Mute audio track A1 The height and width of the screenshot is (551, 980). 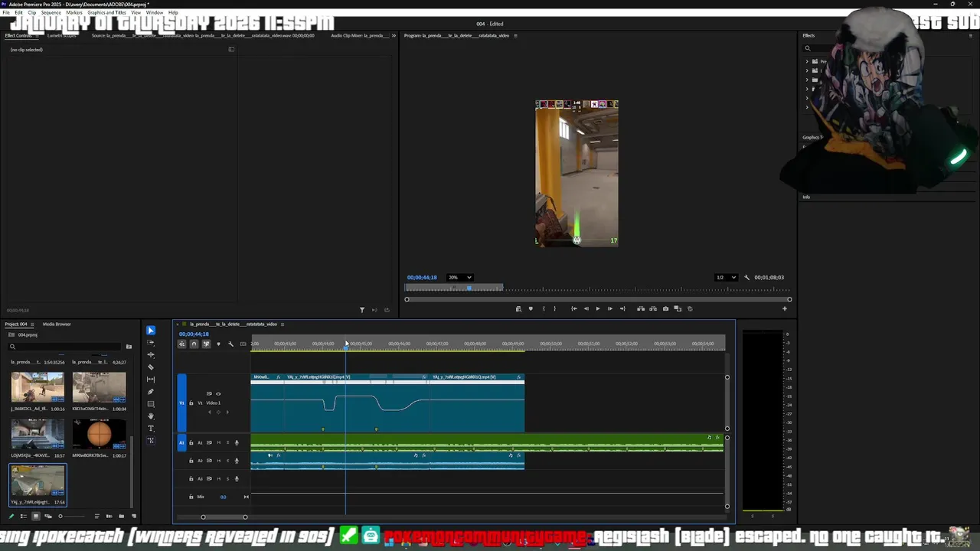coord(219,442)
